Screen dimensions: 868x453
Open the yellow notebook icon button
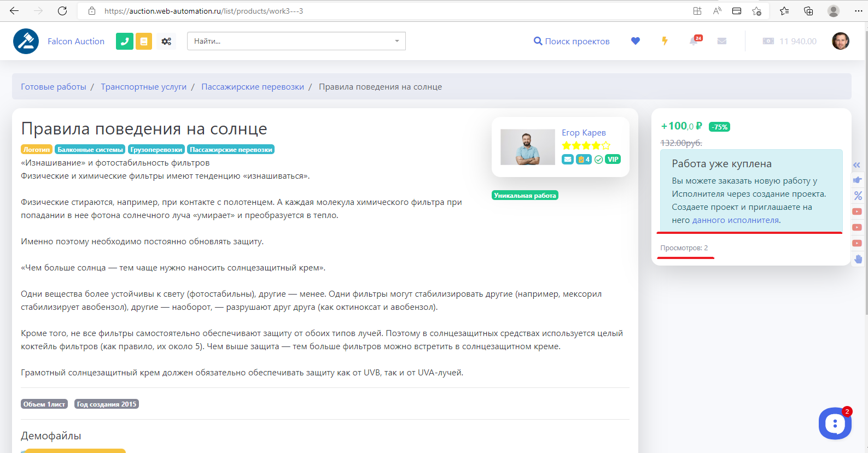144,41
